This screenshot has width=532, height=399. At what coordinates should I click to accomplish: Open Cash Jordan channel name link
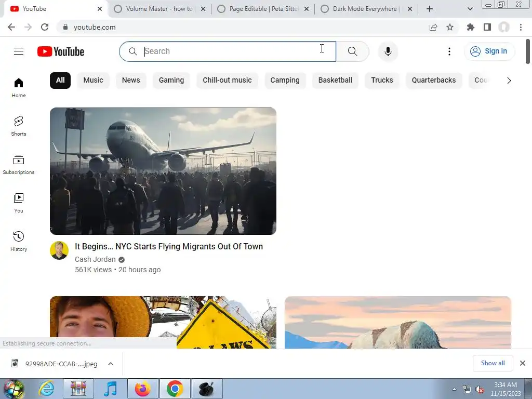[x=96, y=260]
